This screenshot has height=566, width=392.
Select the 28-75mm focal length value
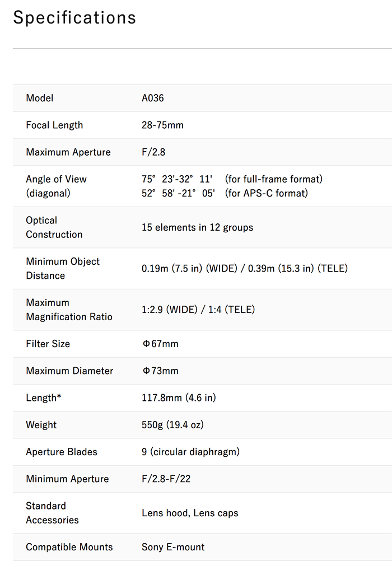coord(162,125)
